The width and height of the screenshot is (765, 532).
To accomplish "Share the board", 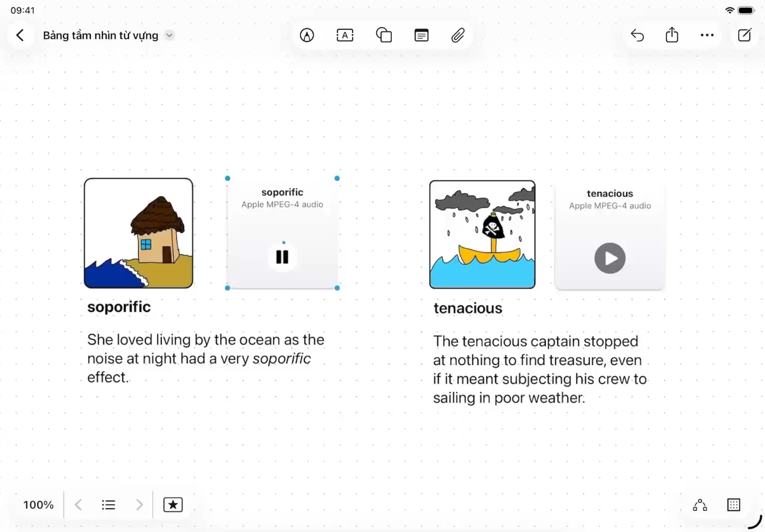I will [672, 35].
